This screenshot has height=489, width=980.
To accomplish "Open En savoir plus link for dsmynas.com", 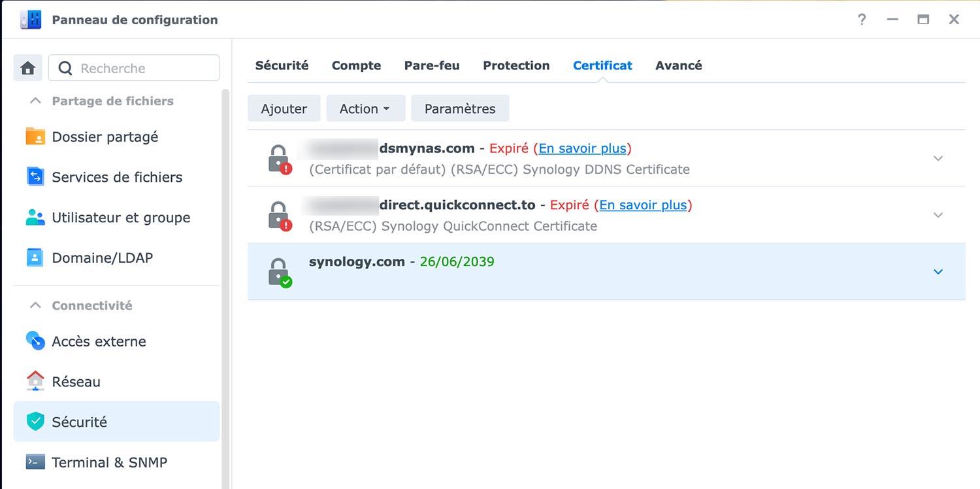I will [x=582, y=148].
